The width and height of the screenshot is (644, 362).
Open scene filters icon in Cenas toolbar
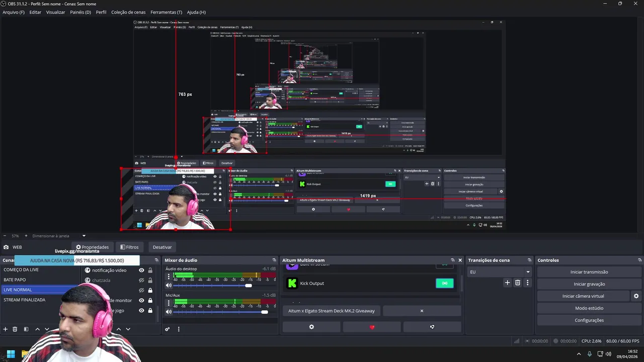click(x=26, y=329)
